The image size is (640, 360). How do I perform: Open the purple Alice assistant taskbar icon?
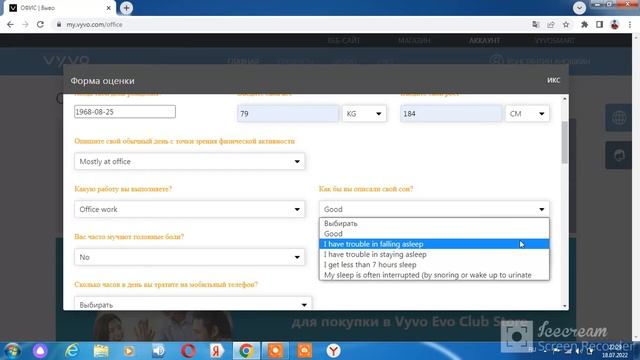40,351
